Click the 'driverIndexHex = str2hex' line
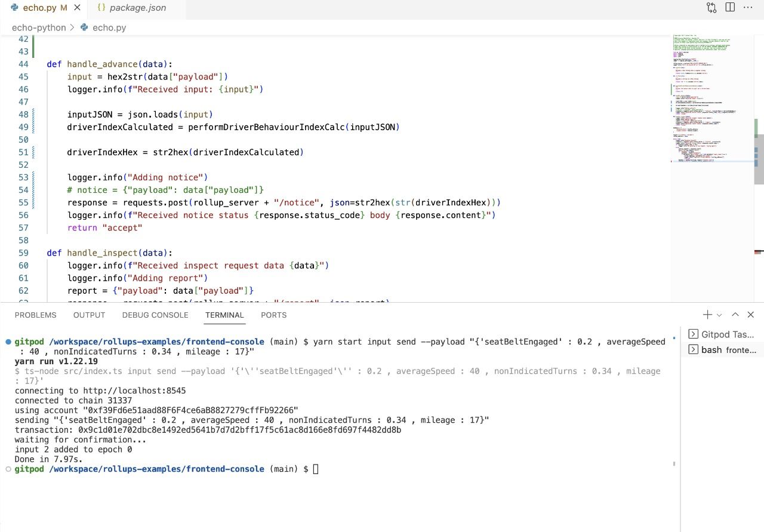Screen dimensions: 764x532 [x=185, y=152]
